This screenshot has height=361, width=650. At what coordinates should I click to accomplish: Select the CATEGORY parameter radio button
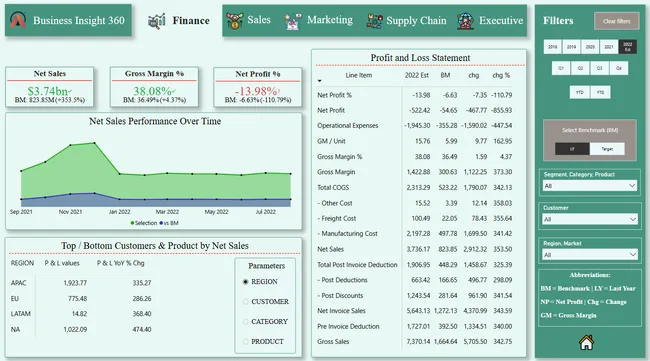(x=245, y=322)
